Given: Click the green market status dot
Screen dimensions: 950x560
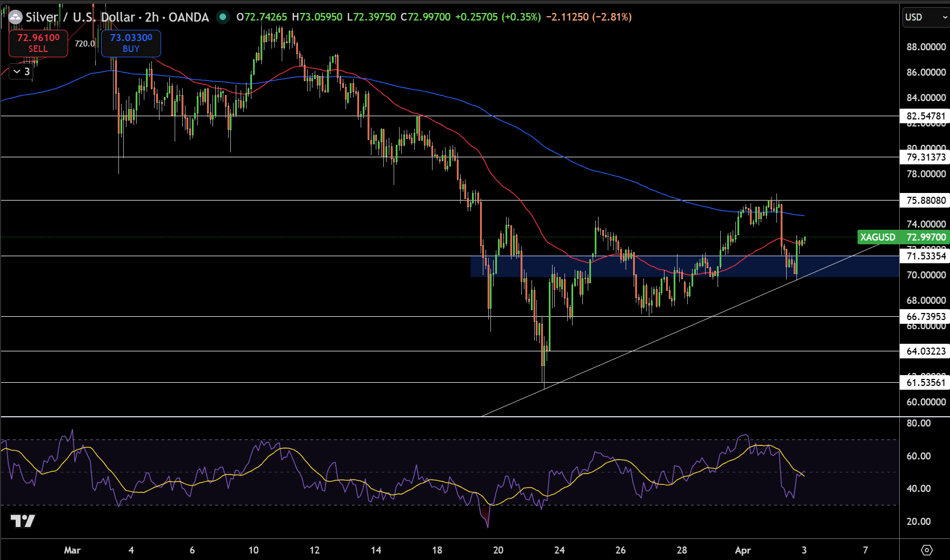Looking at the screenshot, I should [x=222, y=17].
